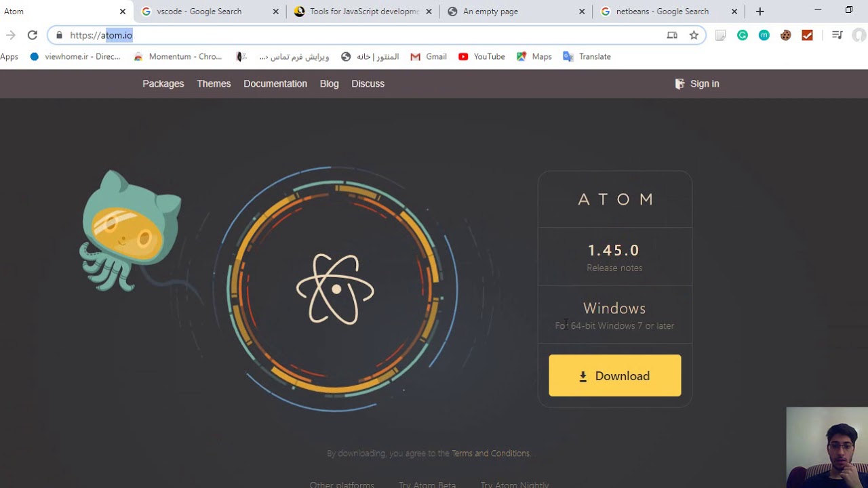Viewport: 868px width, 488px height.
Task: Click Sign in link
Action: [x=697, y=84]
